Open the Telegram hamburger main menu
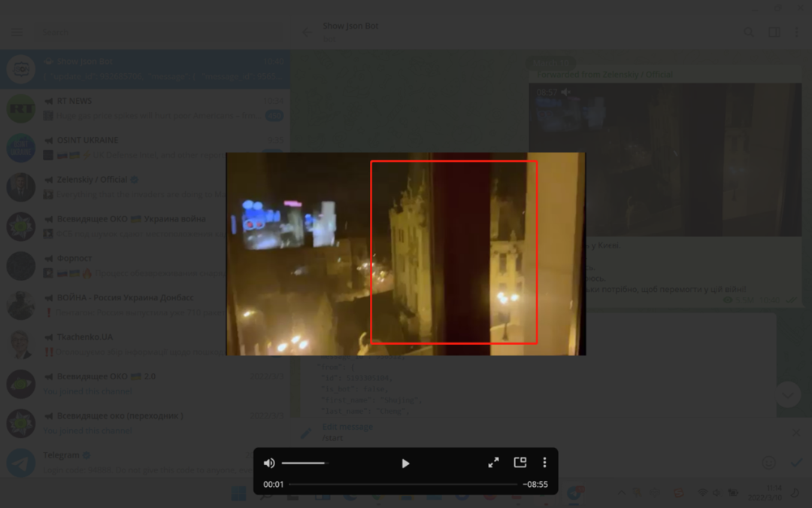Image resolution: width=812 pixels, height=508 pixels. point(17,32)
